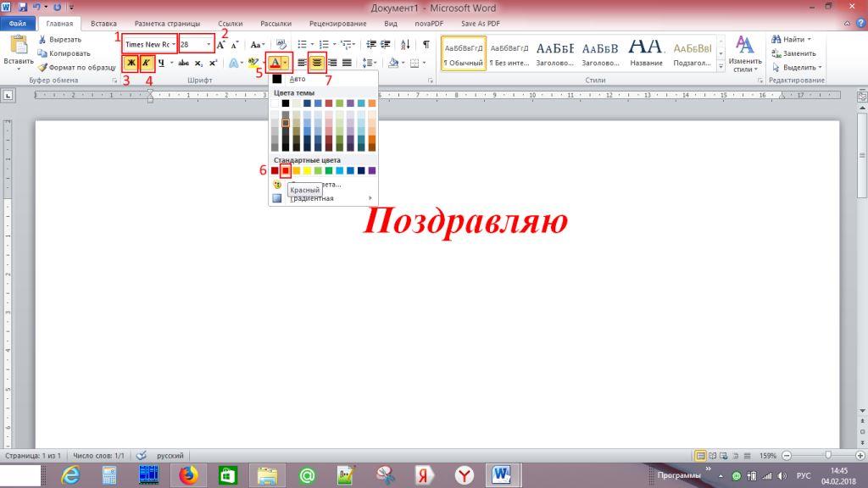Click the Multilevel List icon

point(347,44)
